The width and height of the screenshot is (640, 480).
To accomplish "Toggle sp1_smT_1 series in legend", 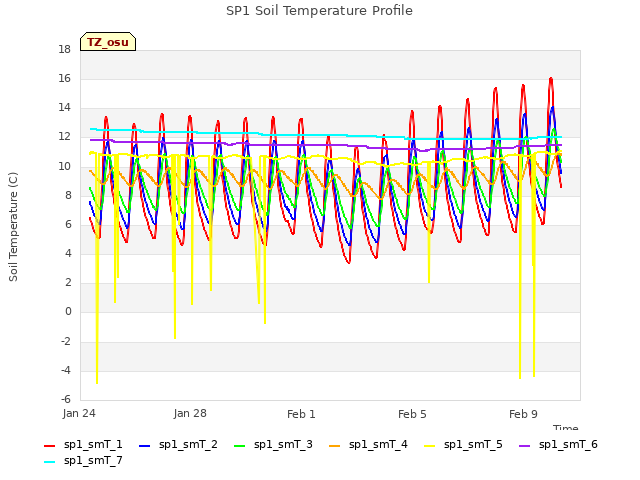I will [83, 445].
